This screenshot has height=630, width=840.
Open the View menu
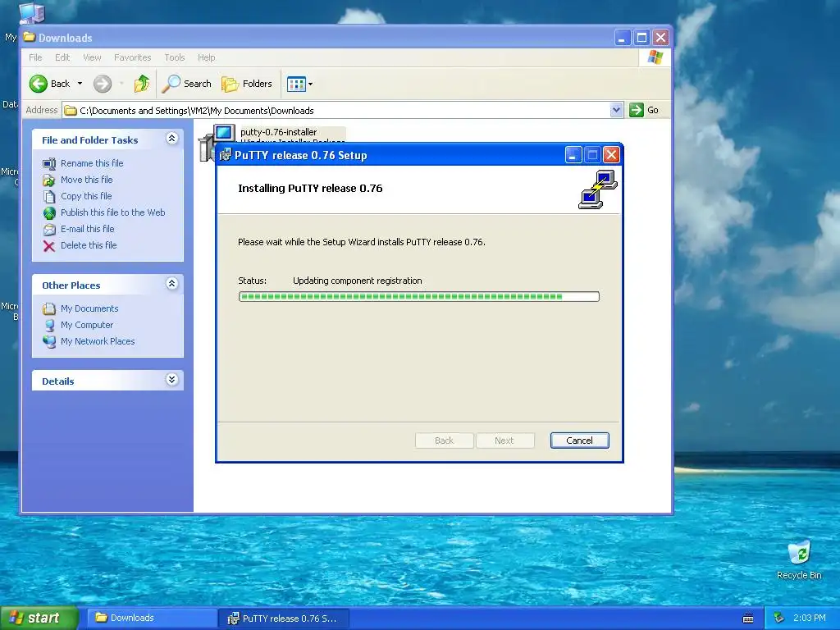coord(92,57)
